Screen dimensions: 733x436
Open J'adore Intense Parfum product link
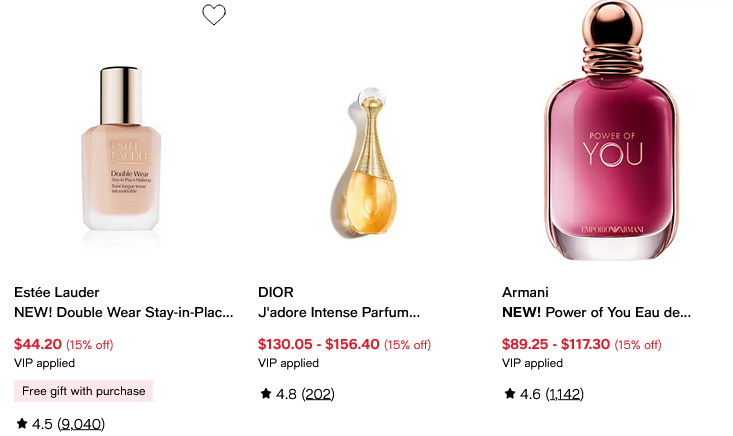tap(339, 312)
